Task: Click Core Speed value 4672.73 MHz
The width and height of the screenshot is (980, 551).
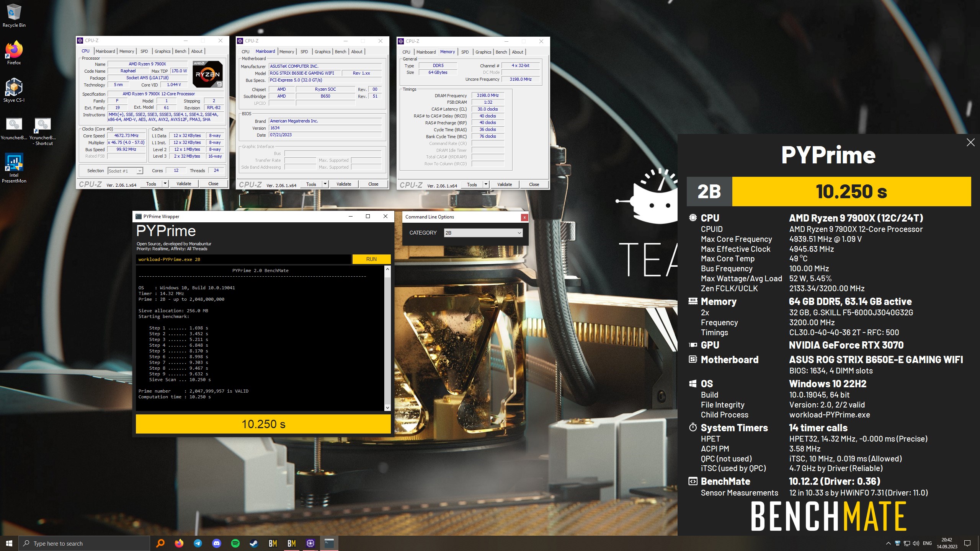Action: (x=126, y=136)
